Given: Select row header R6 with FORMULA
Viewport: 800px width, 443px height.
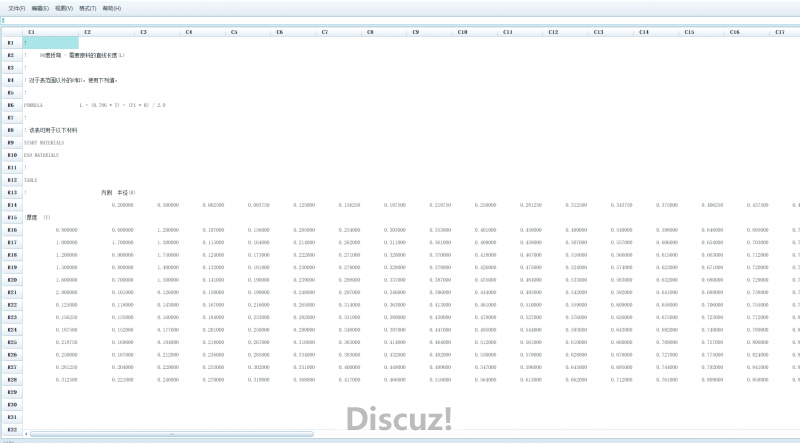Looking at the screenshot, I should 11,105.
